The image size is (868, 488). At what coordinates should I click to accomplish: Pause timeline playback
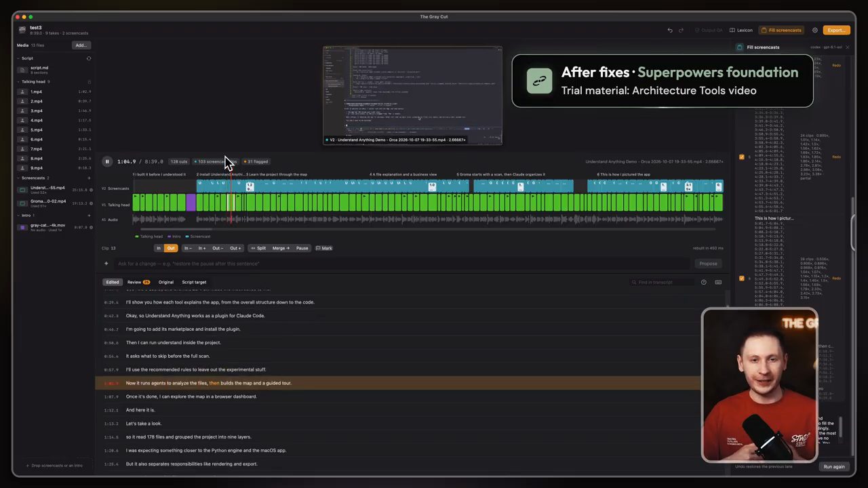pyautogui.click(x=107, y=161)
